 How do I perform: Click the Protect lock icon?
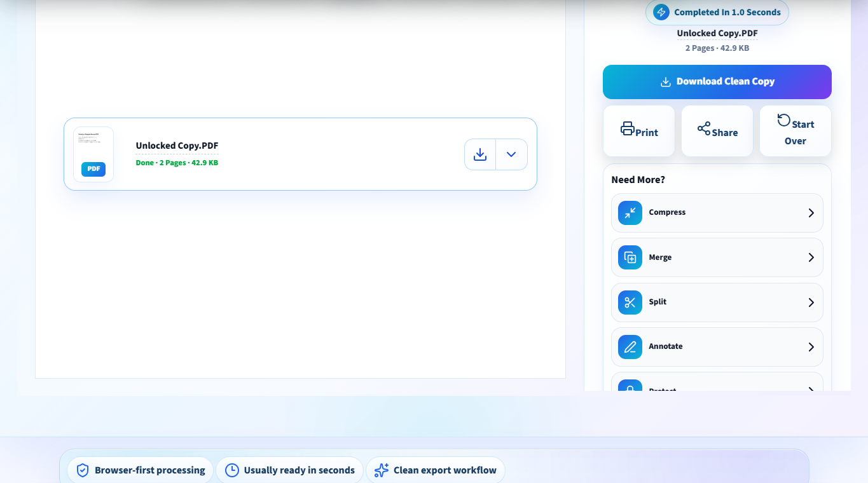(x=630, y=386)
